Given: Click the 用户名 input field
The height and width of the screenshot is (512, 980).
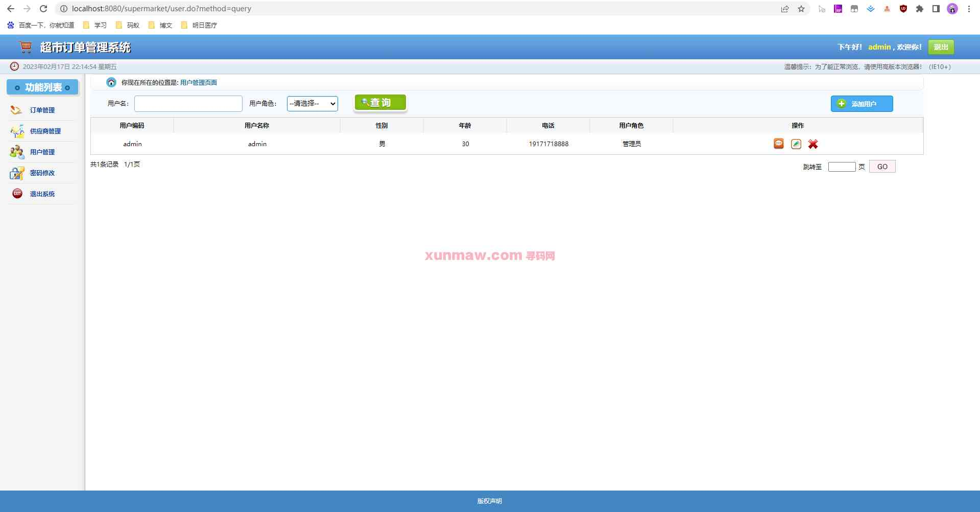Looking at the screenshot, I should (188, 104).
